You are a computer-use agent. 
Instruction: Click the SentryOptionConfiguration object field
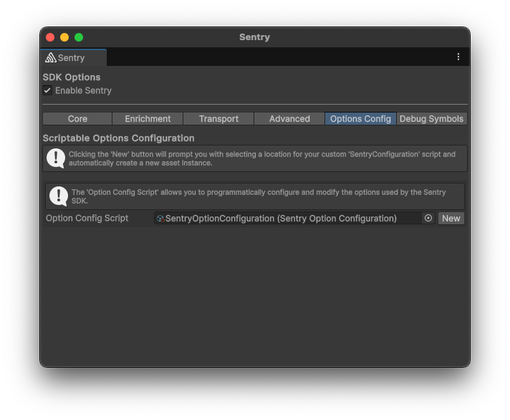click(x=287, y=218)
